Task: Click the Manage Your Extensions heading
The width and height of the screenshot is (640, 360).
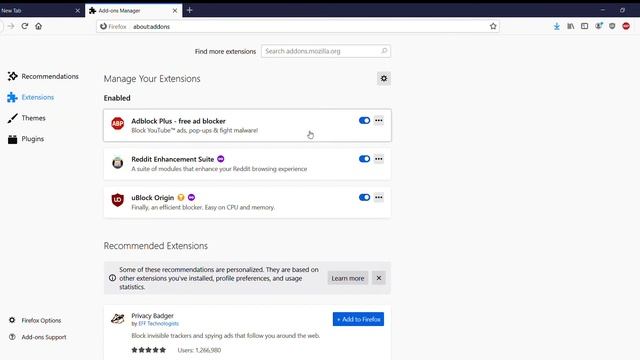Action: click(x=152, y=79)
